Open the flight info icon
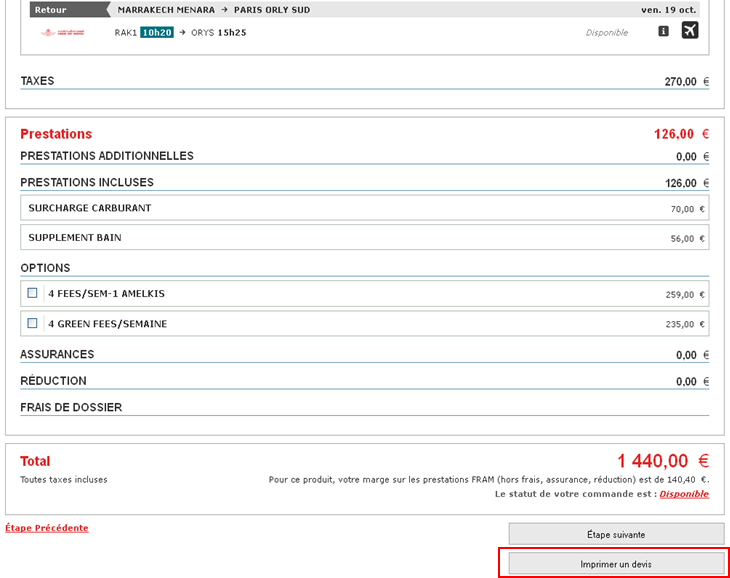This screenshot has height=578, width=730. coord(663,32)
